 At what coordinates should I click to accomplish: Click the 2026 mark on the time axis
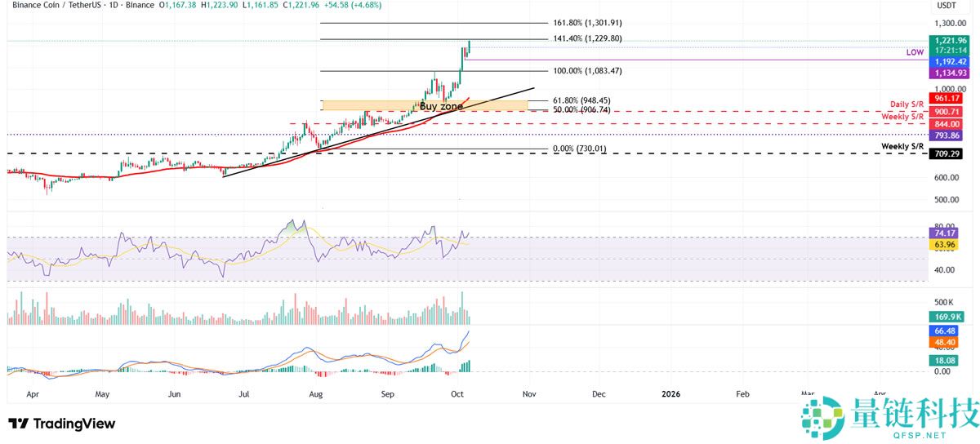click(x=670, y=394)
